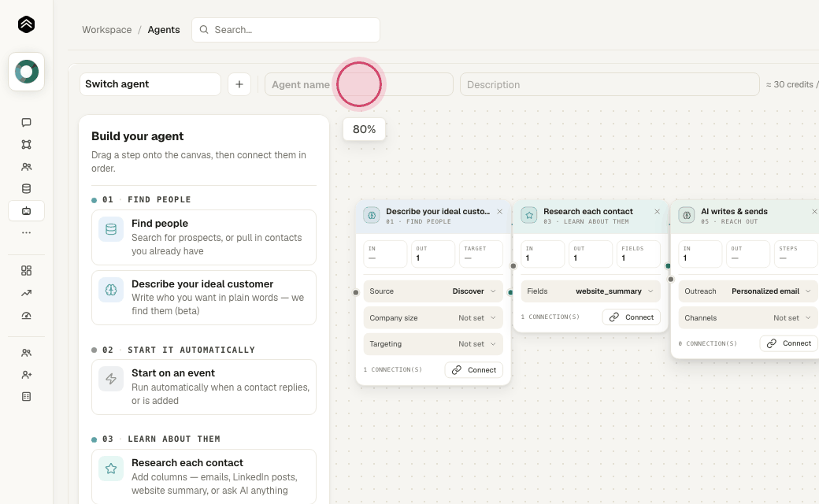Open the dashboard grid sidebar icon

pos(26,271)
